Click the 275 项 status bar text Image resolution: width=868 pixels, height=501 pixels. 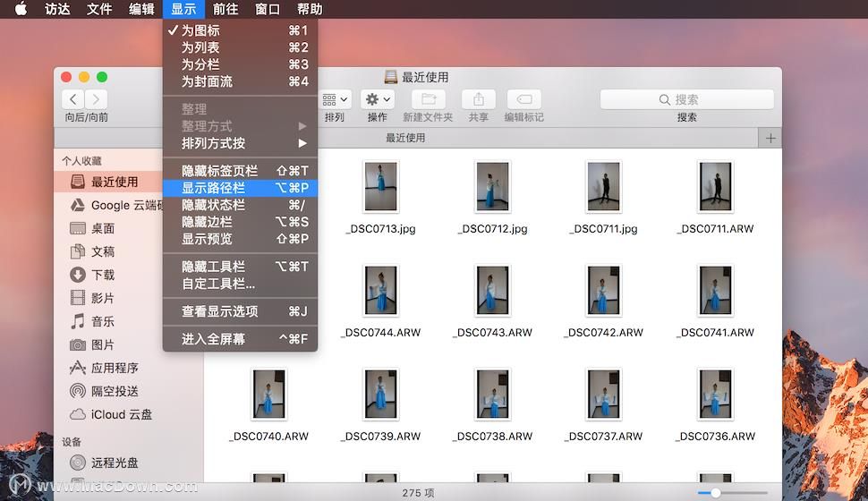click(418, 493)
